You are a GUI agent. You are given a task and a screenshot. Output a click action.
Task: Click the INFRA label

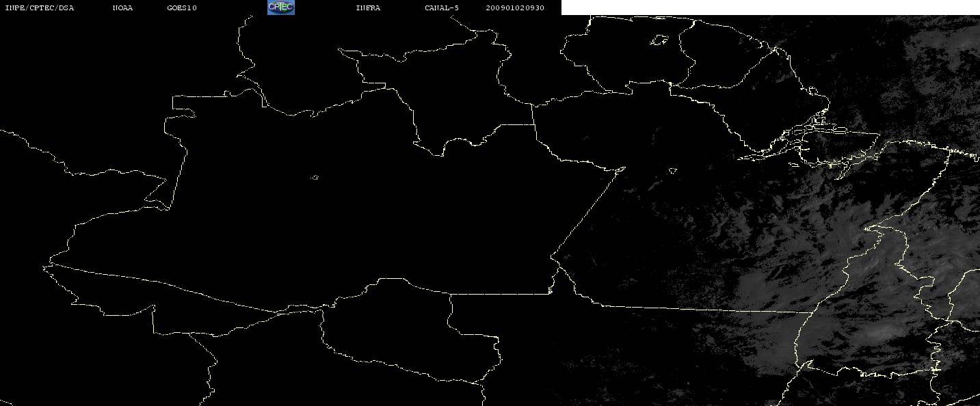(368, 8)
